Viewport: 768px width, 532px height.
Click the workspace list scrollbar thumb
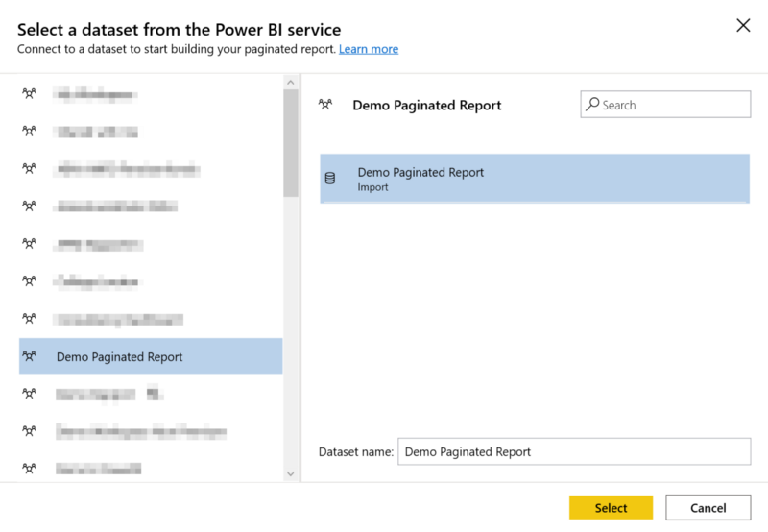click(x=291, y=144)
